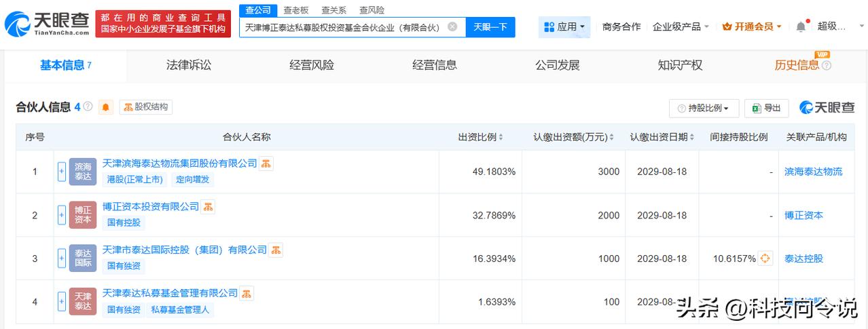Click the help icon beside 历史信息
The image size is (868, 329).
827,66
